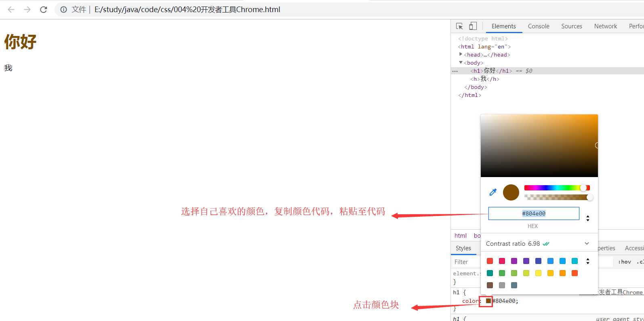Click the Contrast ratio 6.98 value
This screenshot has width=644, height=321.
pyautogui.click(x=534, y=243)
